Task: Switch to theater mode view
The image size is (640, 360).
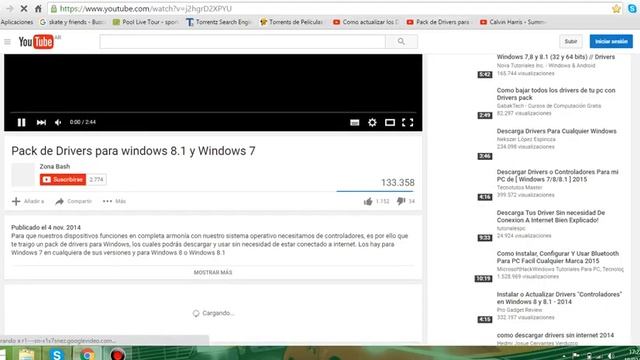Action: [390, 122]
